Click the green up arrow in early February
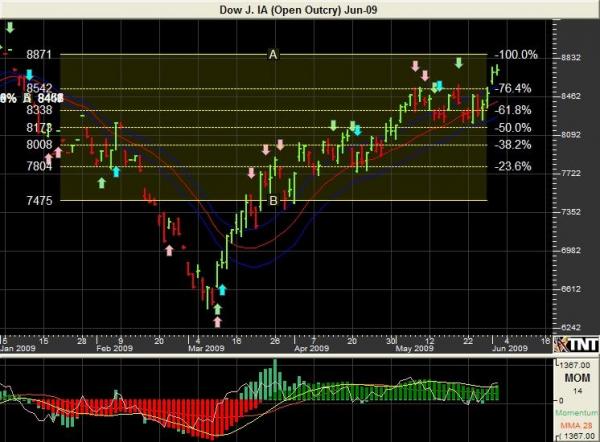600x442 pixels. click(x=100, y=182)
